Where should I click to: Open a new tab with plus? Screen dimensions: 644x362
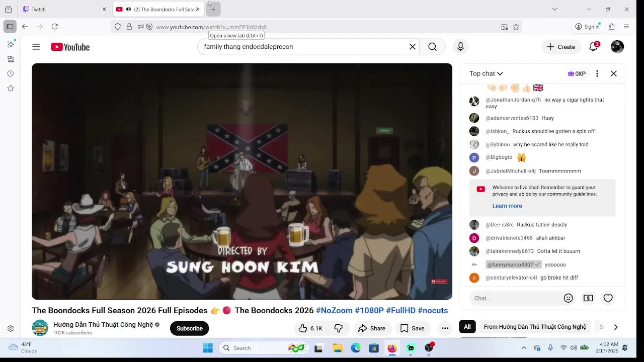[x=213, y=9]
